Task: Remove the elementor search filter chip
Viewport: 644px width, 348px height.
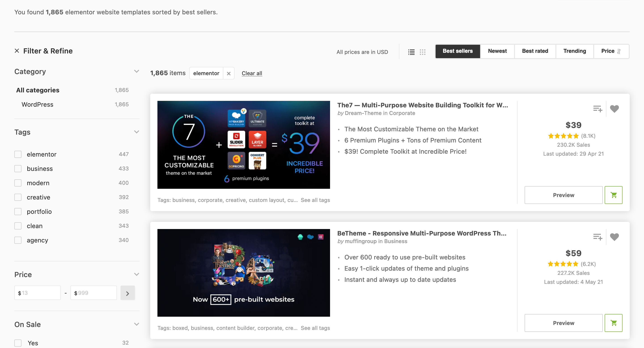Action: [x=229, y=73]
